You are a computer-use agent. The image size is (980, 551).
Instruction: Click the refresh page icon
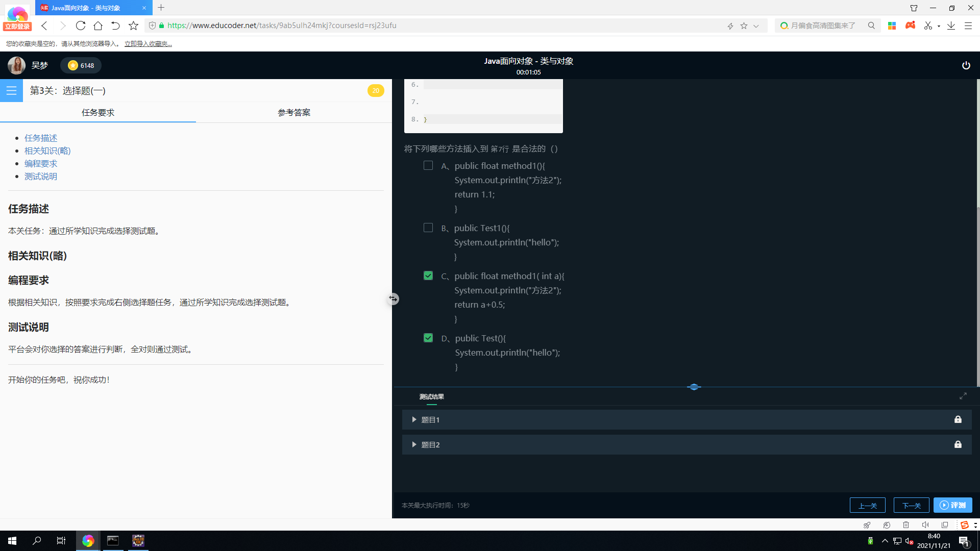point(81,26)
